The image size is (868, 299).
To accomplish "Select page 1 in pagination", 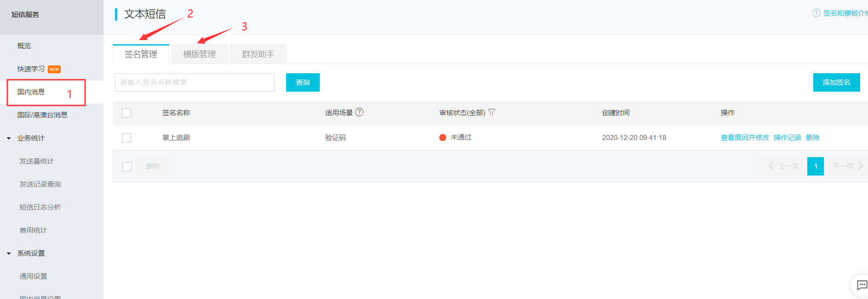I will pos(815,166).
